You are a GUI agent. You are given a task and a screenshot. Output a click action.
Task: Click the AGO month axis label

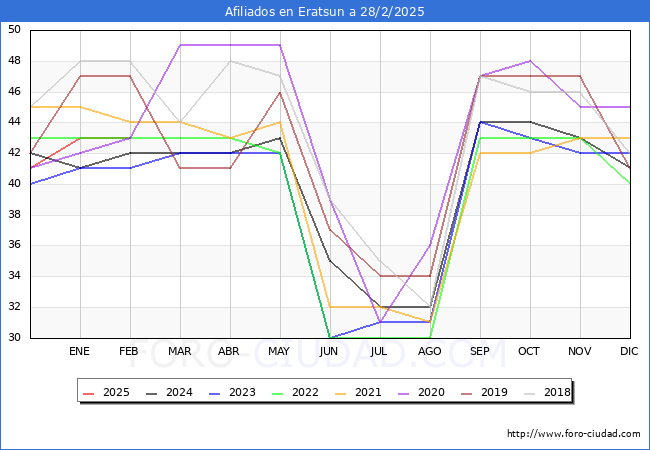coord(429,351)
